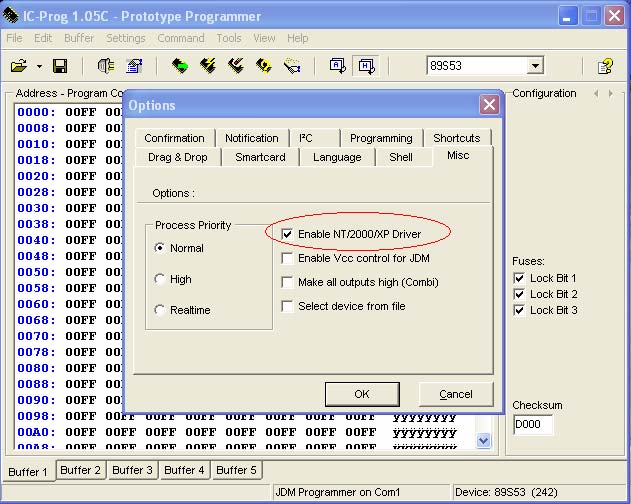Click the Checksum field showing D000
This screenshot has height=504, width=631.
[x=533, y=424]
